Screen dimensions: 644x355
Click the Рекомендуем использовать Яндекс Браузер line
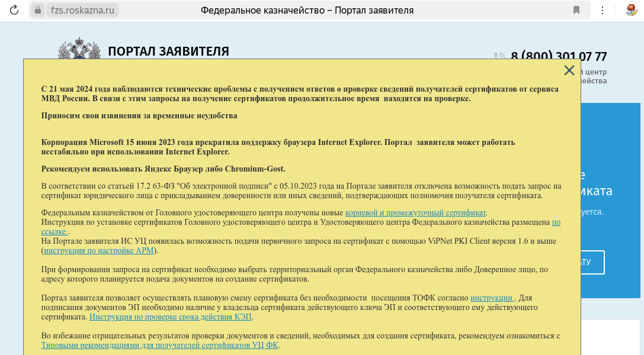pos(163,169)
